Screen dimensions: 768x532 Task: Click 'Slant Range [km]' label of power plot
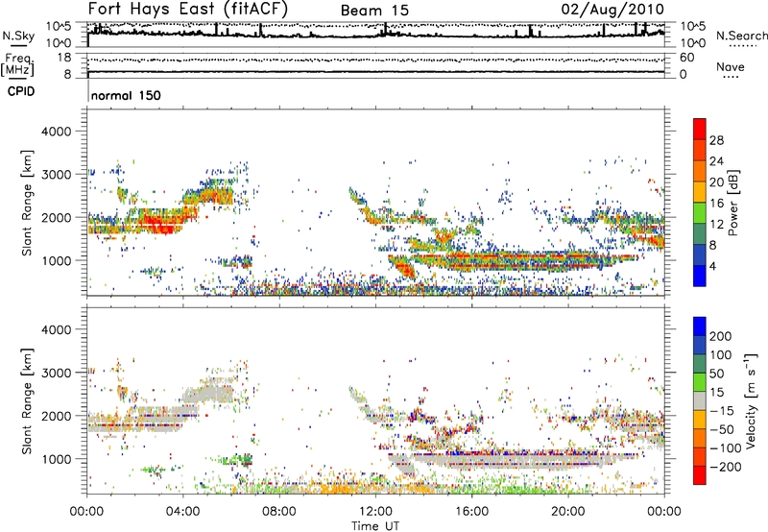[x=27, y=203]
